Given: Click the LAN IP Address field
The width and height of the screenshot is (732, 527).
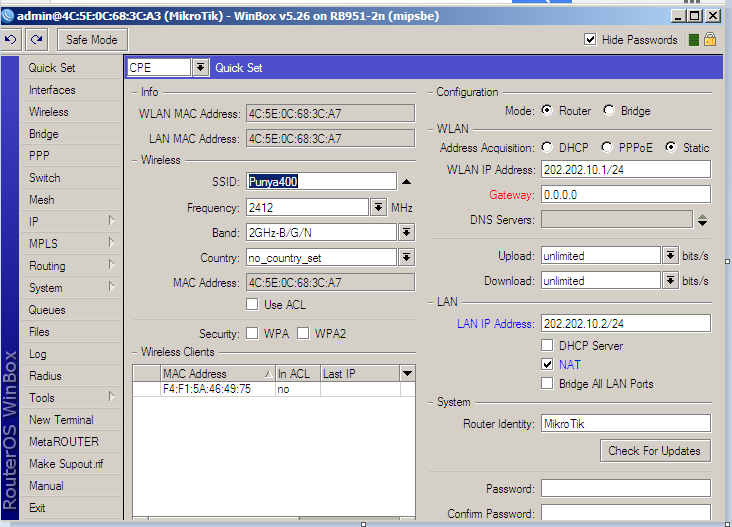Looking at the screenshot, I should point(626,323).
